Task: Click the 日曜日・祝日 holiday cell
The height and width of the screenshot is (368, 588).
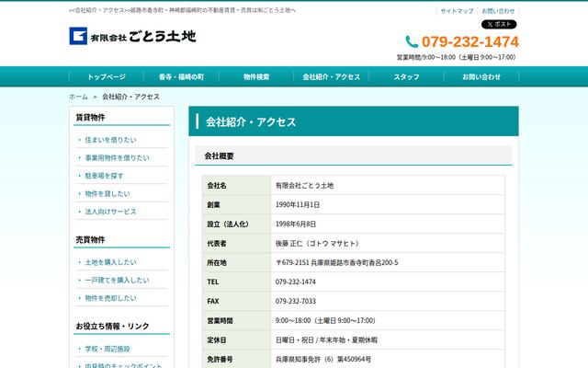Action: coord(388,340)
